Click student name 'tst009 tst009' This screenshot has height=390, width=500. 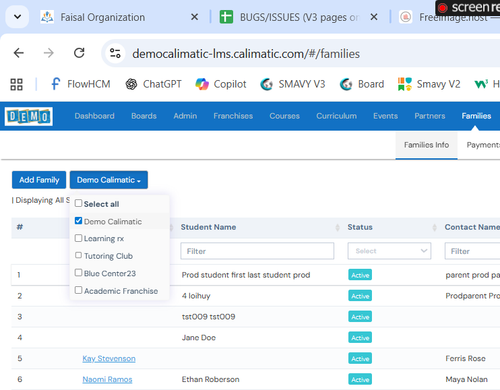point(208,317)
